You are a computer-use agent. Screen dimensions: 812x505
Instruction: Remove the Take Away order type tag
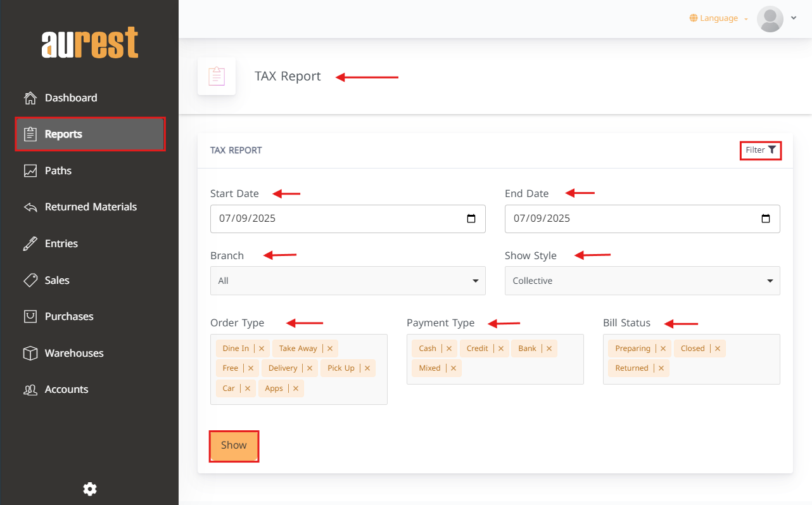[329, 348]
